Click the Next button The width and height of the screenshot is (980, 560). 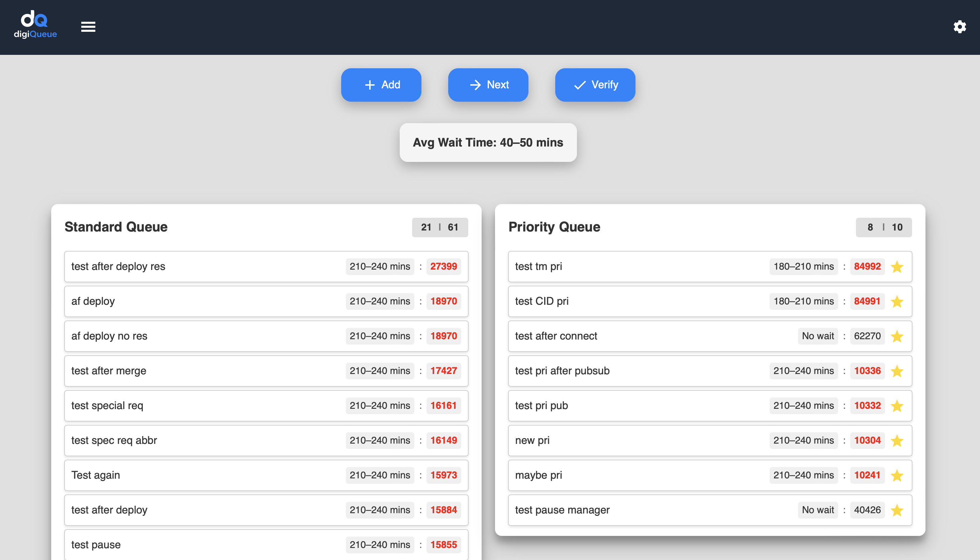pyautogui.click(x=488, y=85)
